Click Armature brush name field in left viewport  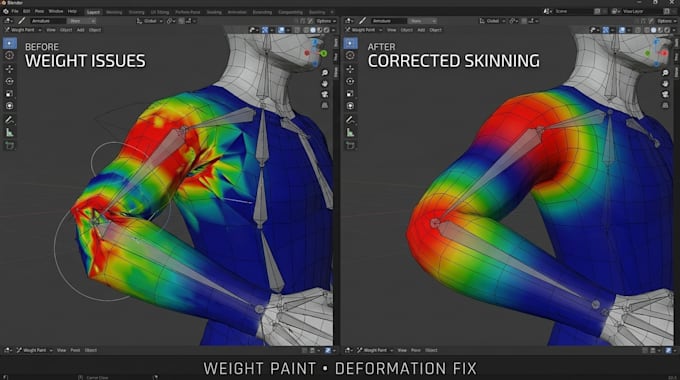pos(48,21)
